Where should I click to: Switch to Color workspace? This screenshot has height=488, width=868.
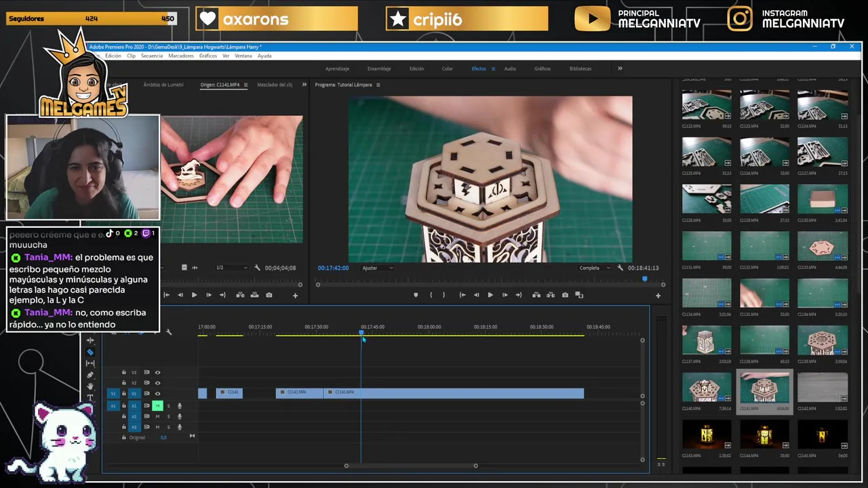[x=448, y=68]
